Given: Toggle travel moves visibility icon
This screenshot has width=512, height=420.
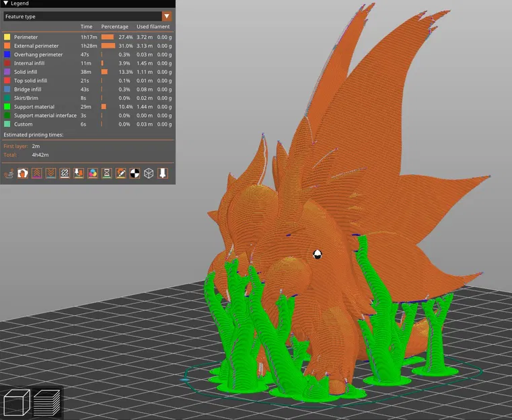Looking at the screenshot, I should point(9,173).
